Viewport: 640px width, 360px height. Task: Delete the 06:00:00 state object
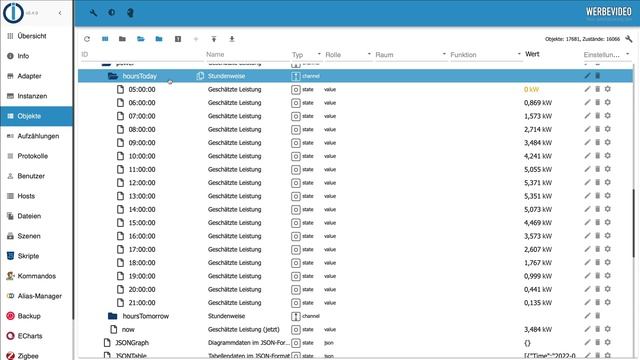[x=598, y=102]
